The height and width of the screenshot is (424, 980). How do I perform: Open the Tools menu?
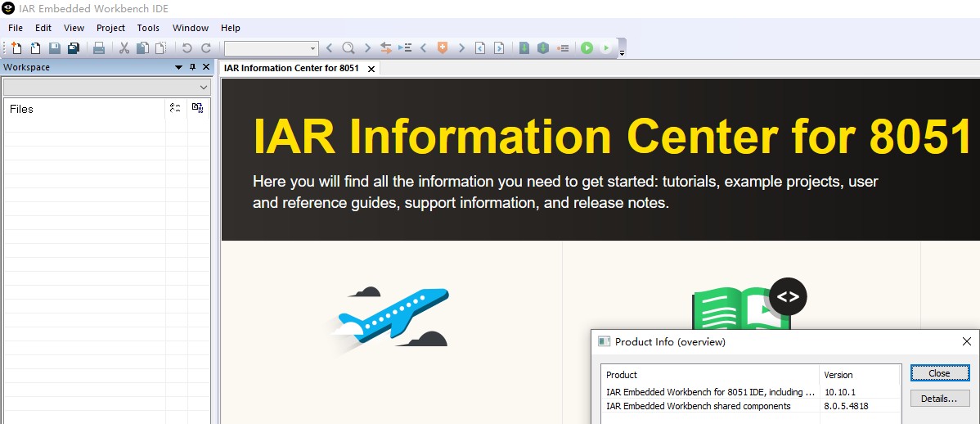148,28
